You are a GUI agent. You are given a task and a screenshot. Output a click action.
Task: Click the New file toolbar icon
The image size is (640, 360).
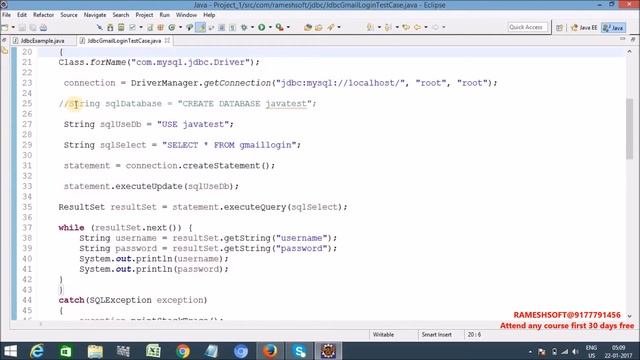click(5, 28)
